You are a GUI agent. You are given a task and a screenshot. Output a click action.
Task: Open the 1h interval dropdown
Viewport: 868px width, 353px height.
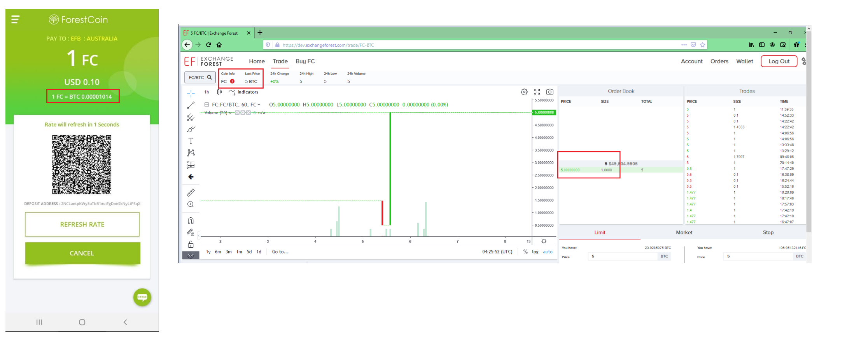(x=207, y=92)
